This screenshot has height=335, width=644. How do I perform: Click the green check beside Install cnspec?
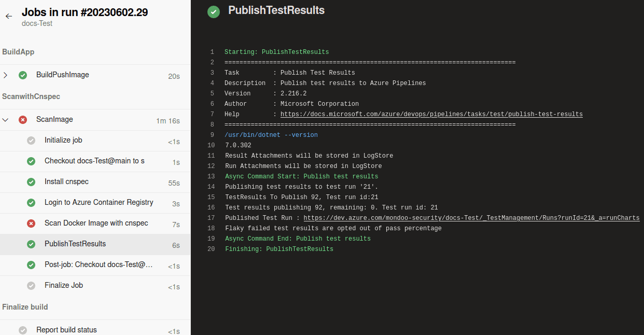tap(31, 182)
